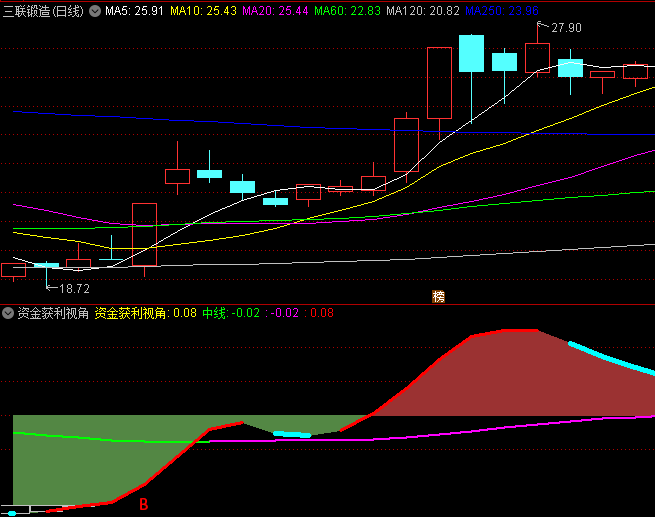This screenshot has height=517, width=655.
Task: Click the magenta -0.02 indicator value
Action: (282, 313)
